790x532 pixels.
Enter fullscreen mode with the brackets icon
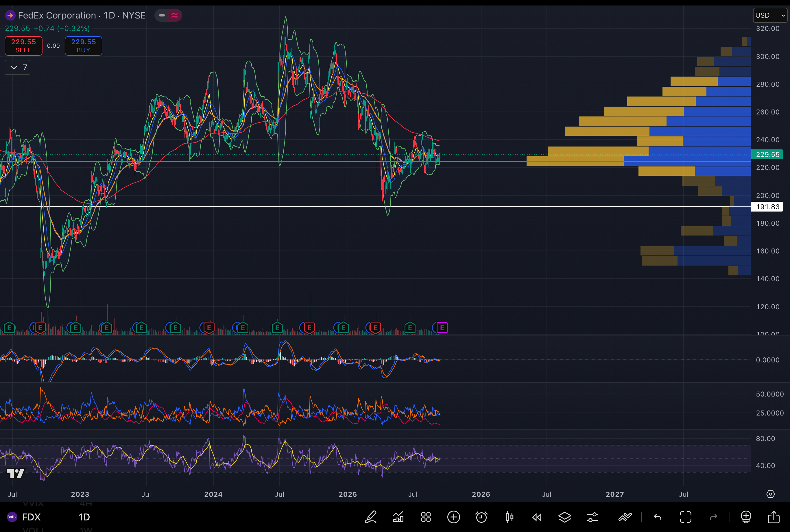tap(685, 517)
